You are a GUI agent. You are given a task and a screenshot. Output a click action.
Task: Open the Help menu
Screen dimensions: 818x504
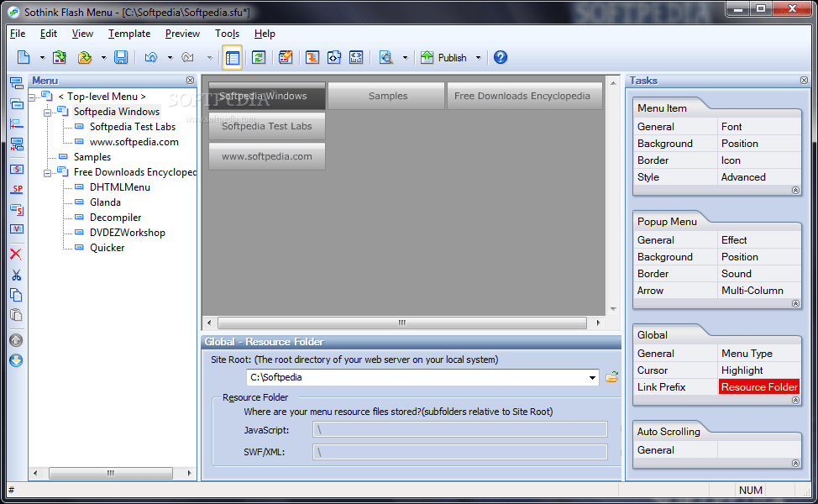[265, 34]
